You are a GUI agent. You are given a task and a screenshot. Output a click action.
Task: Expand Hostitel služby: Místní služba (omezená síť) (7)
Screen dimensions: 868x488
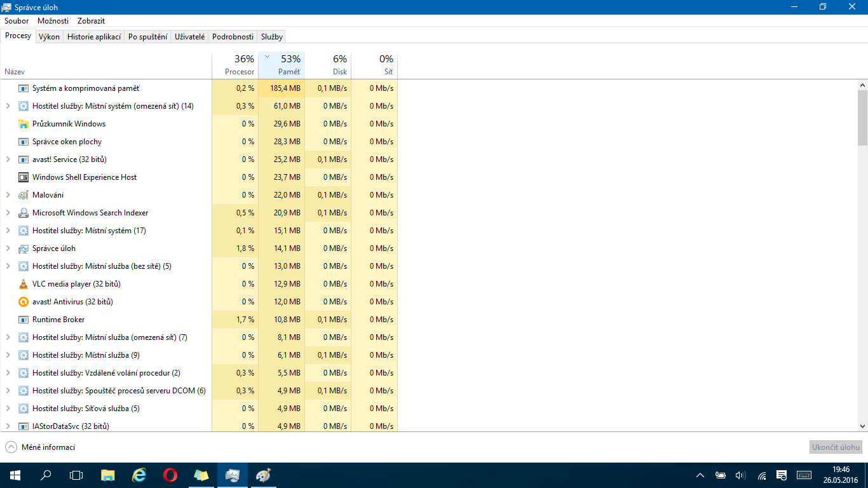(x=8, y=337)
